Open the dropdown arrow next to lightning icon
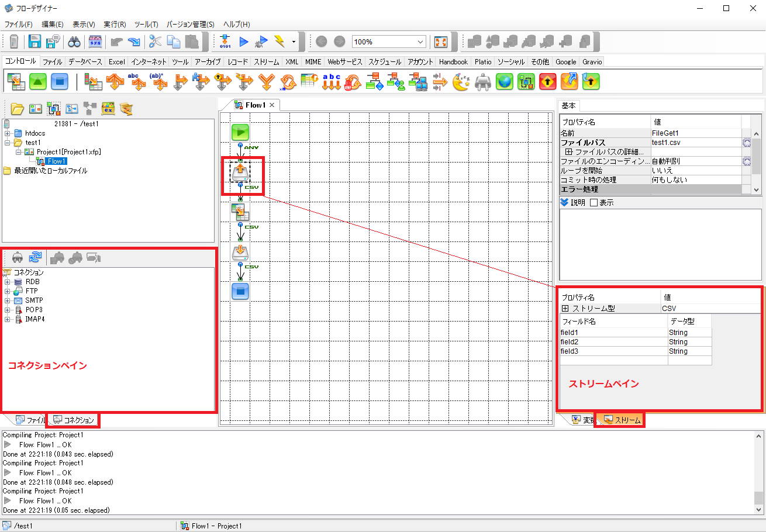 pos(294,42)
